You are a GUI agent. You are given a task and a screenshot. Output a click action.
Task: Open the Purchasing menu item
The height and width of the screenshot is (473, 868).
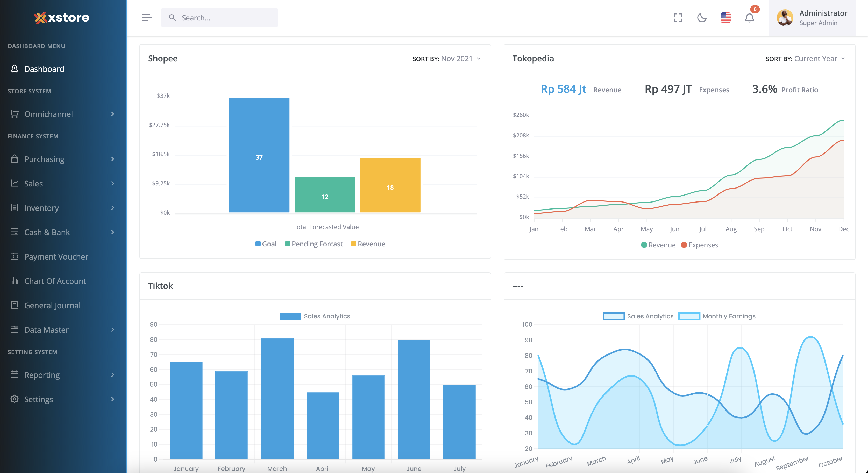coord(63,159)
